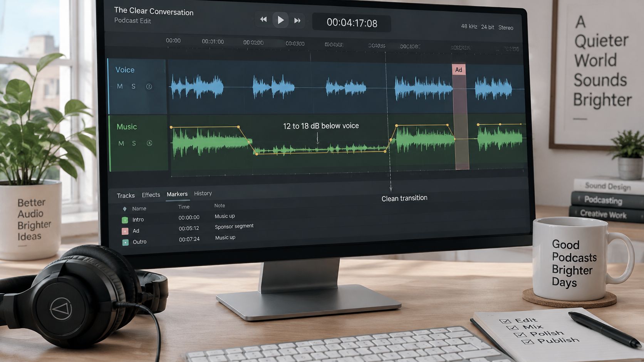Select the Outro marker name
This screenshot has width=644, height=362.
click(x=139, y=242)
